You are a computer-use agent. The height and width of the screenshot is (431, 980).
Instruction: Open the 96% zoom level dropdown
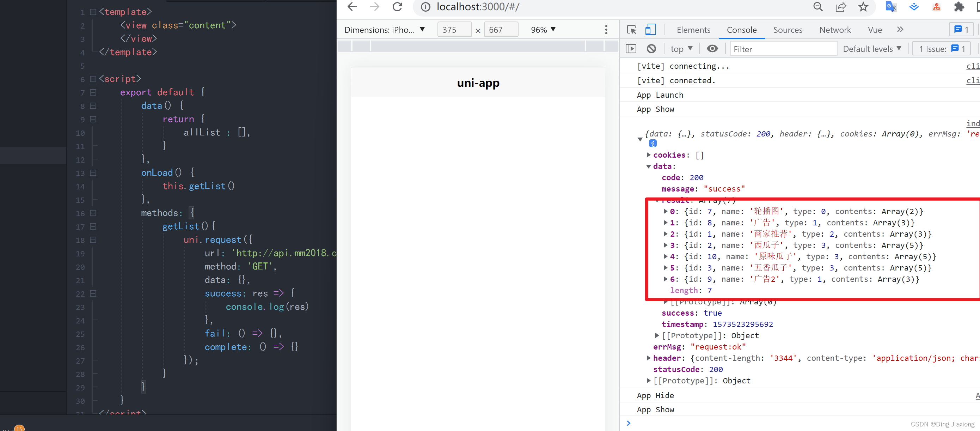[543, 30]
